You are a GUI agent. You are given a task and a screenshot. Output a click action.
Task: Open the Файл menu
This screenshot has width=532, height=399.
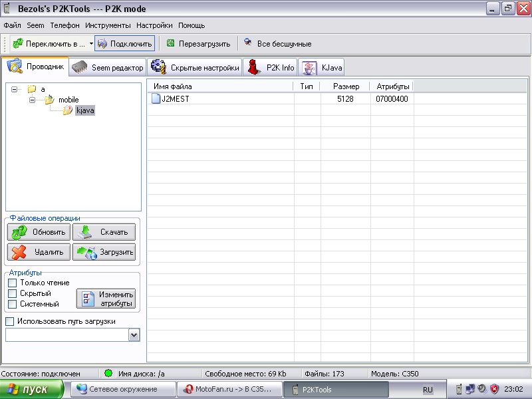point(12,25)
